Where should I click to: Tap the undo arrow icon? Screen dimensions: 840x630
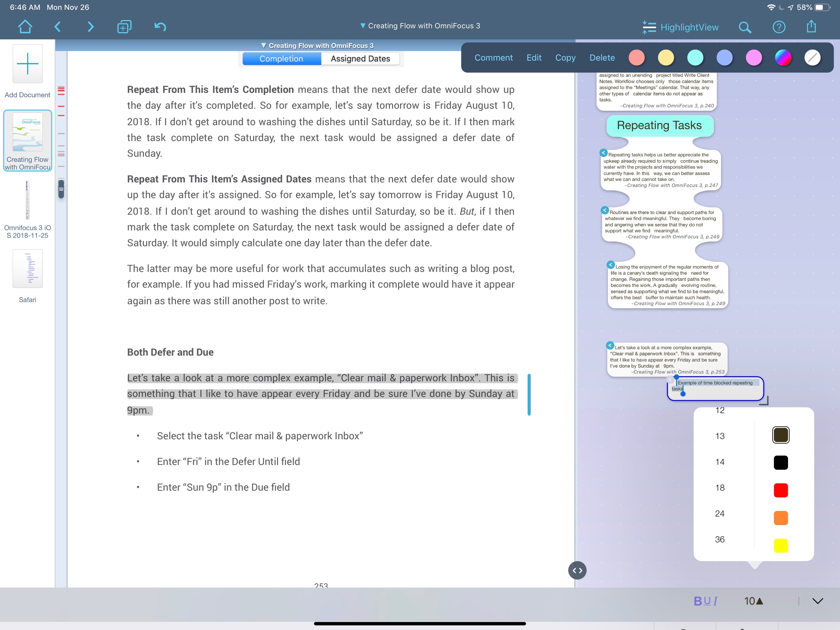click(160, 26)
